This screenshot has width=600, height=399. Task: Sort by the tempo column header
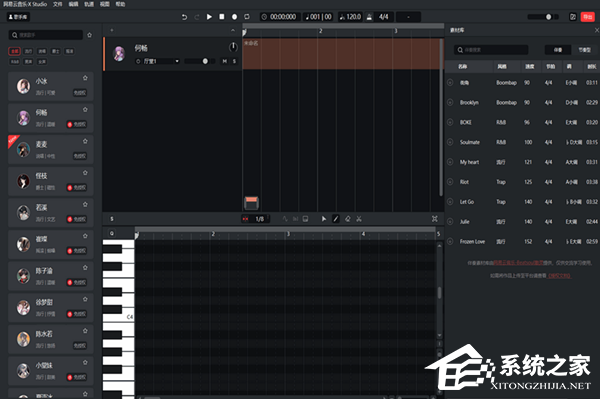(530, 67)
